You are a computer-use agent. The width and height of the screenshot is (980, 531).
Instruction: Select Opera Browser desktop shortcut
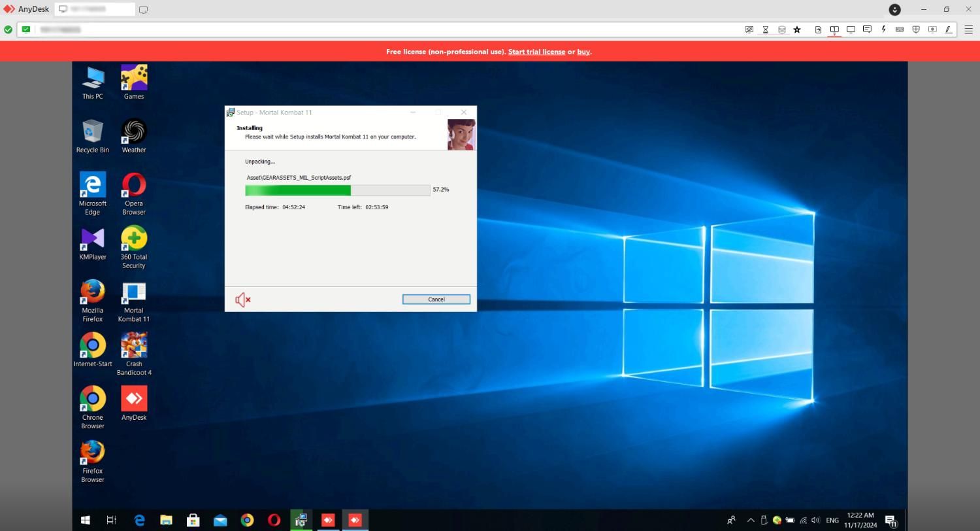[134, 194]
